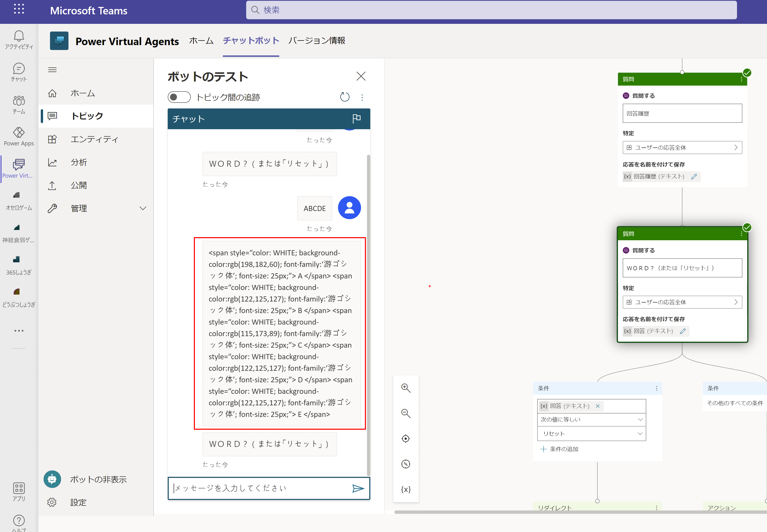Click the hamburger menu icon in sidebar
767x532 pixels.
[52, 70]
